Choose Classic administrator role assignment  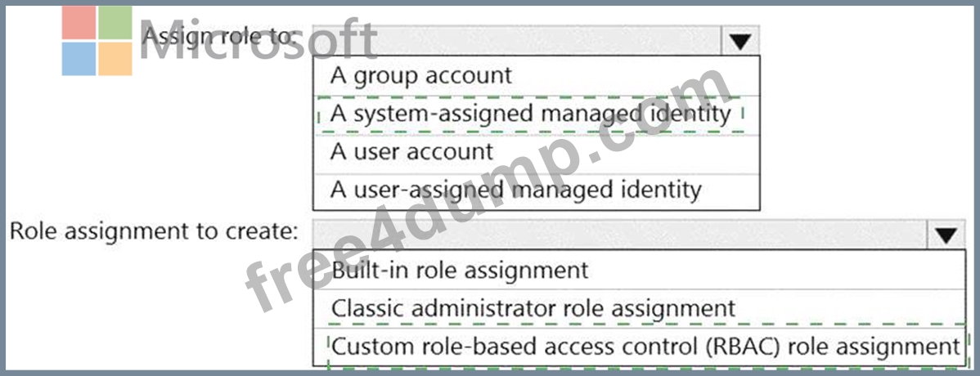pos(640,308)
